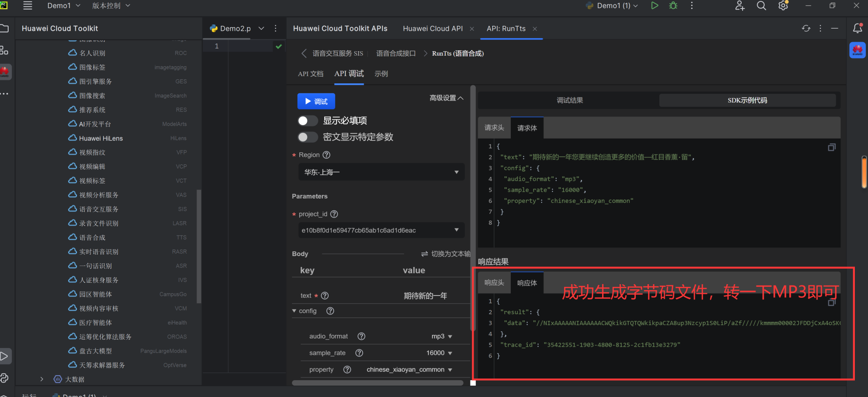This screenshot has height=397, width=868.
Task: Switch to Huawei Cloud API tab
Action: tap(433, 29)
